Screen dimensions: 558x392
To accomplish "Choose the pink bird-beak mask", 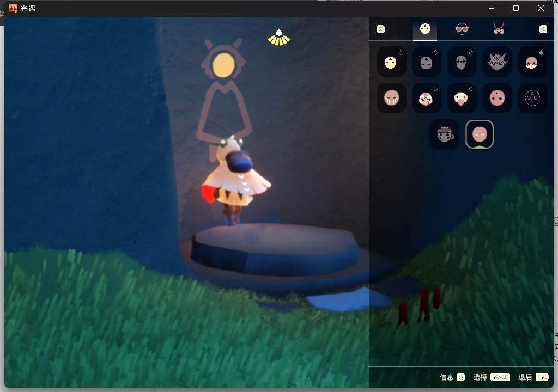I will tap(426, 98).
